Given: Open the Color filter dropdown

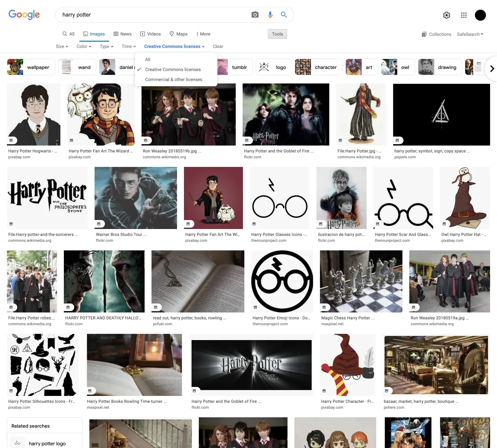Looking at the screenshot, I should (x=84, y=46).
